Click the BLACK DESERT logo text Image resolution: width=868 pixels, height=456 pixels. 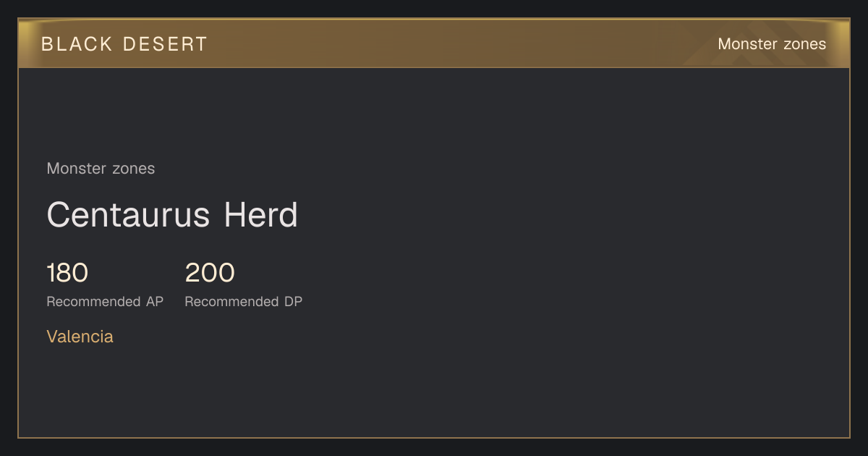[124, 44]
